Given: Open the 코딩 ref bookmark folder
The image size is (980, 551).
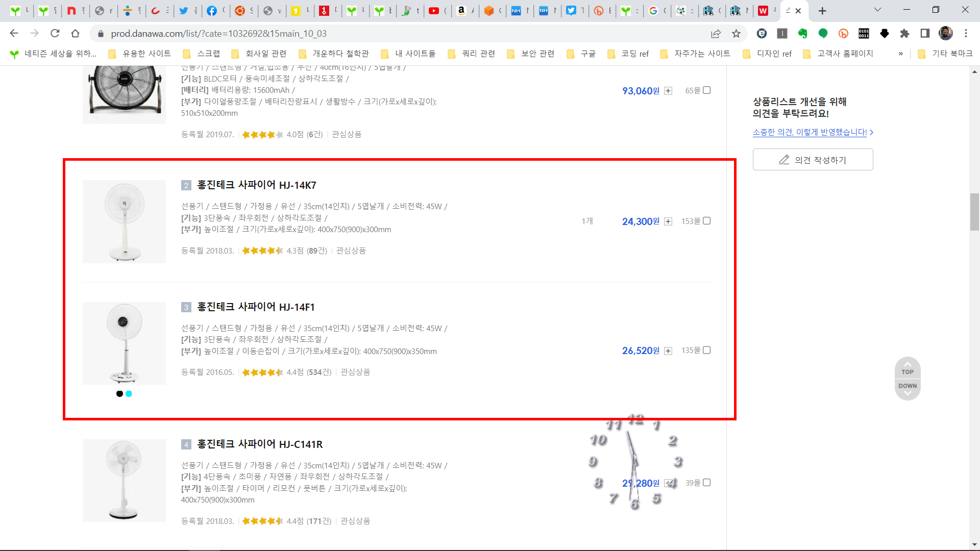Looking at the screenshot, I should point(628,54).
